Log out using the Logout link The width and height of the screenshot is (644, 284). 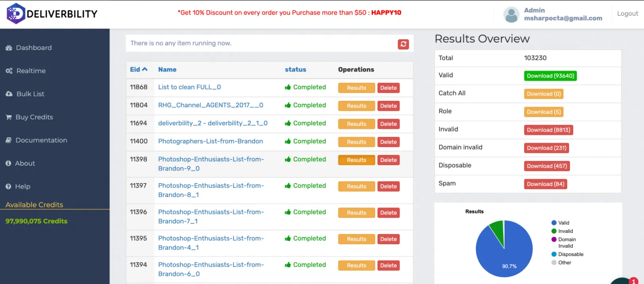tap(627, 14)
